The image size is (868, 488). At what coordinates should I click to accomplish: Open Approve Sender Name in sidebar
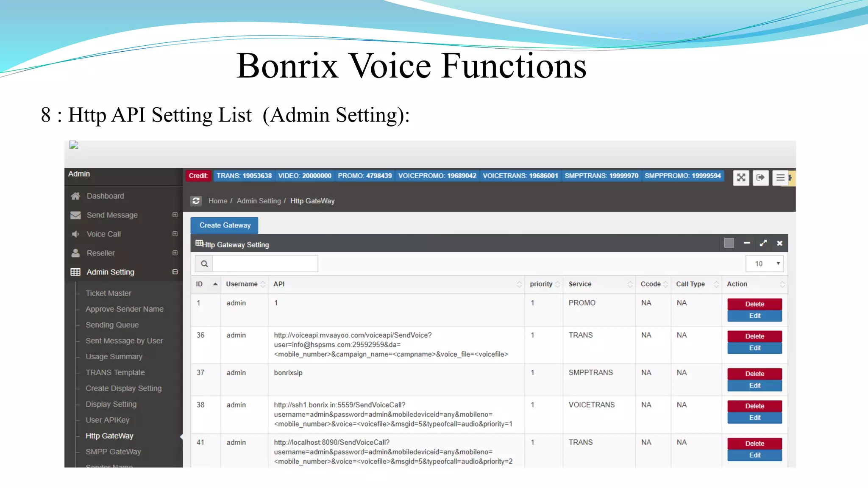pyautogui.click(x=125, y=309)
